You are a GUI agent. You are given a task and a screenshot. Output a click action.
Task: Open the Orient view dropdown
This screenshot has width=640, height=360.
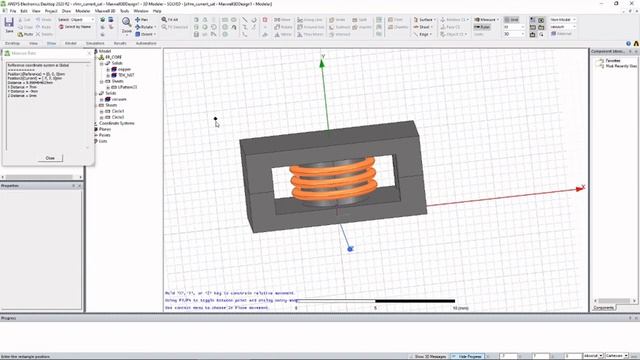click(x=146, y=34)
